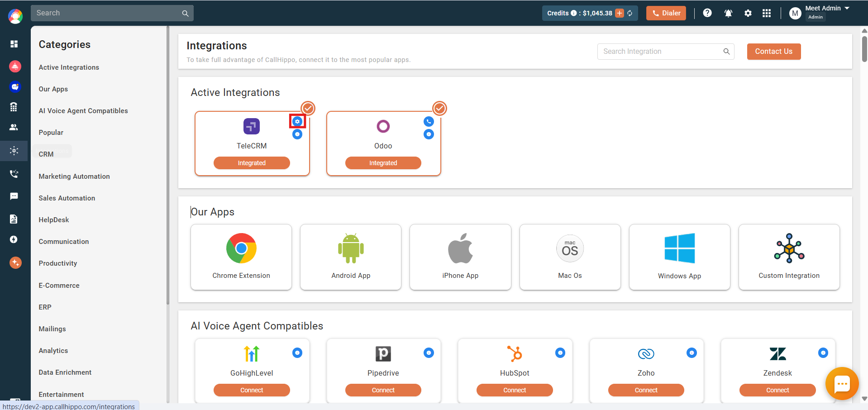The image size is (868, 410).
Task: Click the page vertical scrollbar
Action: [x=864, y=49]
